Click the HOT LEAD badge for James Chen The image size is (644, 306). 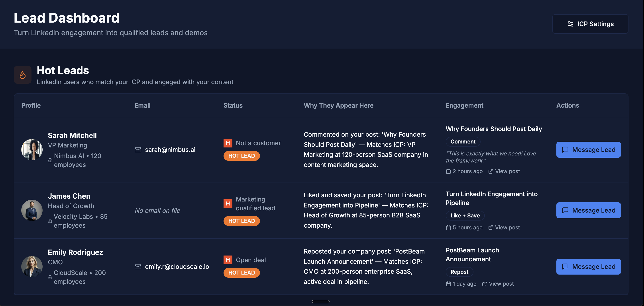[241, 221]
